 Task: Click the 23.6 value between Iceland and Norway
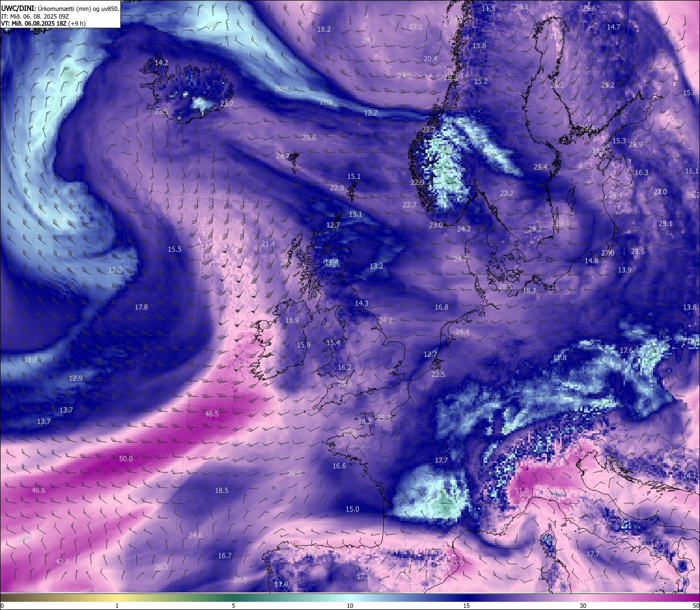click(309, 137)
